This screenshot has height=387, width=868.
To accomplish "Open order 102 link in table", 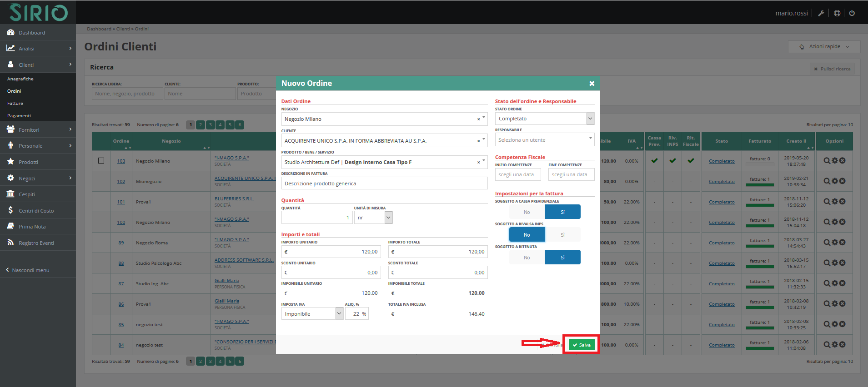I will pos(121,182).
